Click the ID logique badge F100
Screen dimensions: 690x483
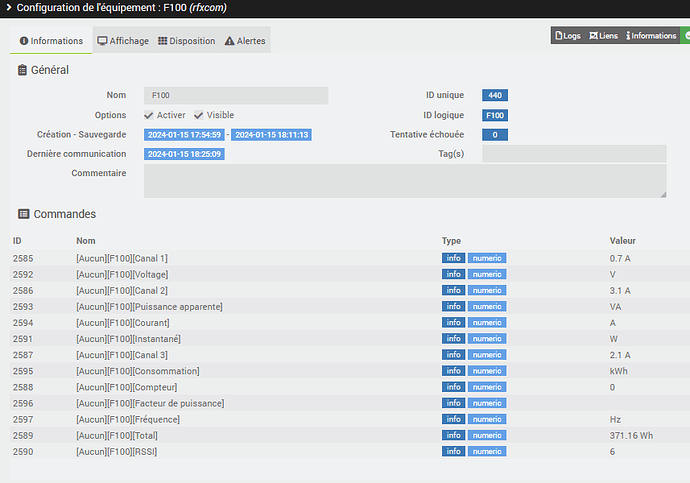495,115
